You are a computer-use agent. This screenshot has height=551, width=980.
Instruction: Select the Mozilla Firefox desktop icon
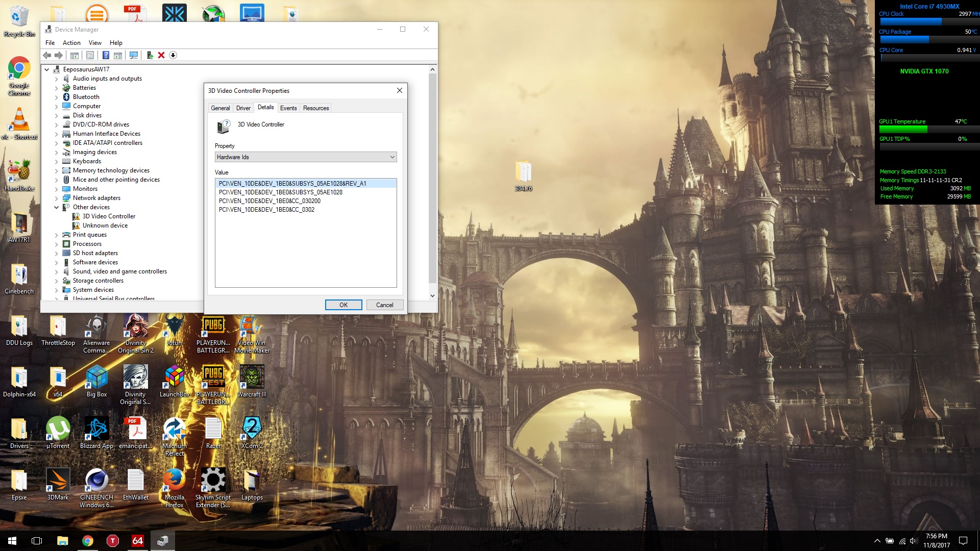pyautogui.click(x=174, y=488)
